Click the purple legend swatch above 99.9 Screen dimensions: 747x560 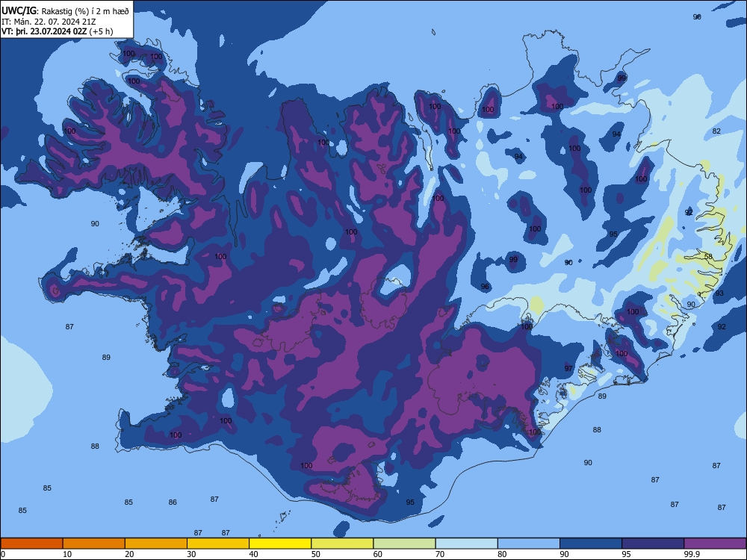pyautogui.click(x=715, y=544)
